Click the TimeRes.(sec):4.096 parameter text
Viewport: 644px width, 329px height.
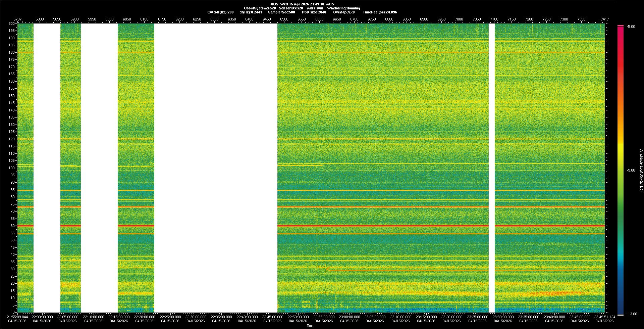click(380, 12)
